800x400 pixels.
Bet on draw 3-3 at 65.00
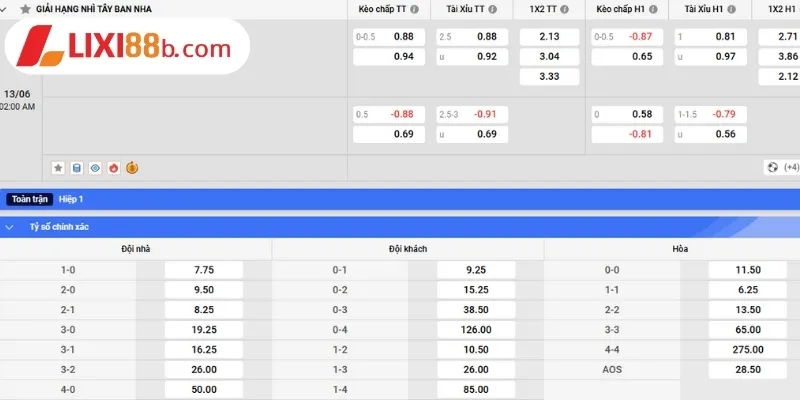[x=748, y=330]
